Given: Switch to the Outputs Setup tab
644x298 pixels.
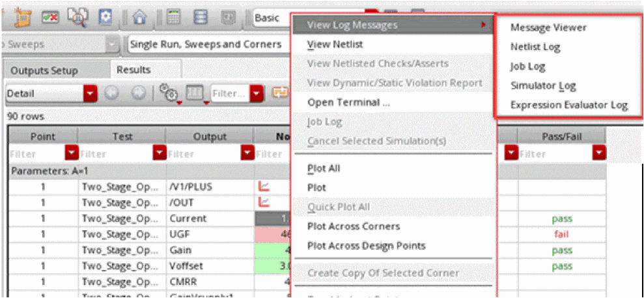Looking at the screenshot, I should (44, 70).
